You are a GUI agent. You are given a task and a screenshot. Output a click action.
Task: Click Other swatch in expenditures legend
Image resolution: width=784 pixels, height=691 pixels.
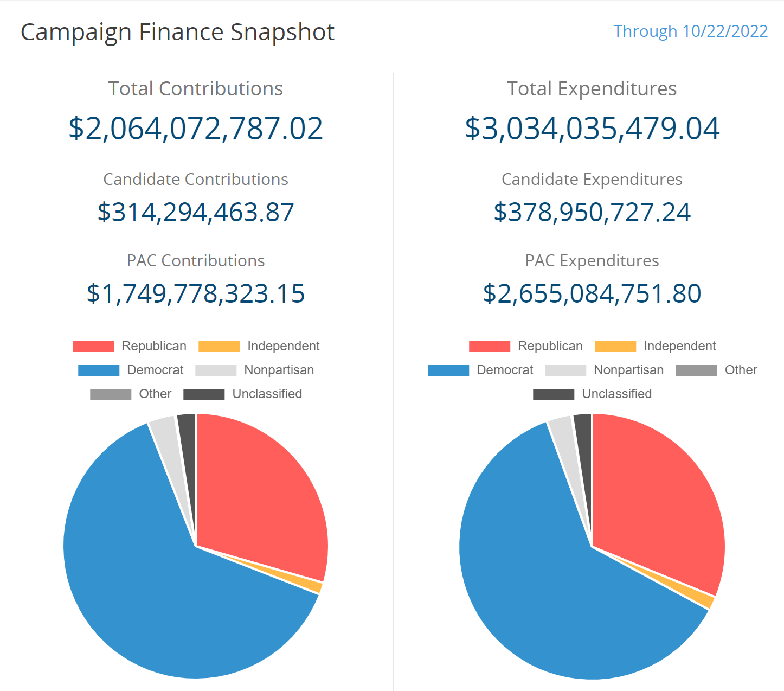click(x=697, y=370)
